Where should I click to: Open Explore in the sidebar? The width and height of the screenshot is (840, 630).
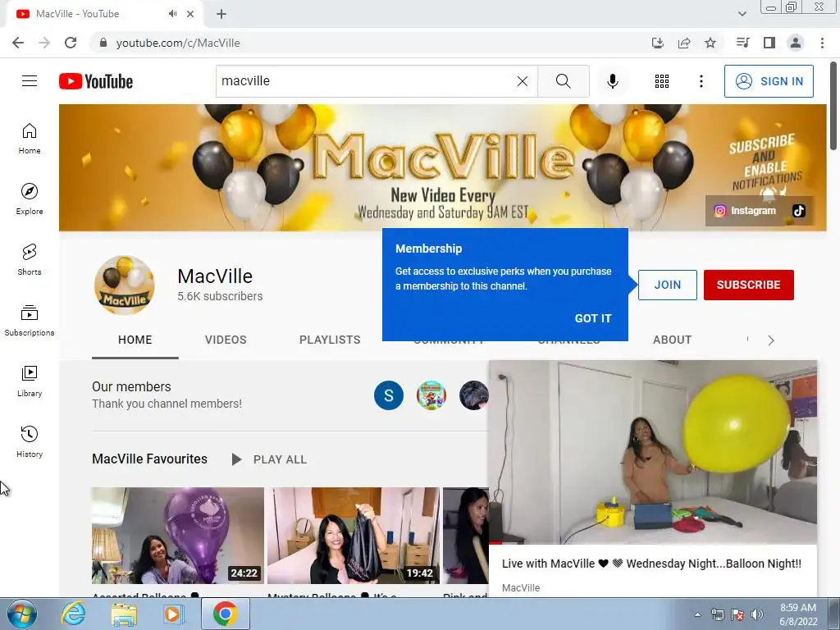point(30,199)
